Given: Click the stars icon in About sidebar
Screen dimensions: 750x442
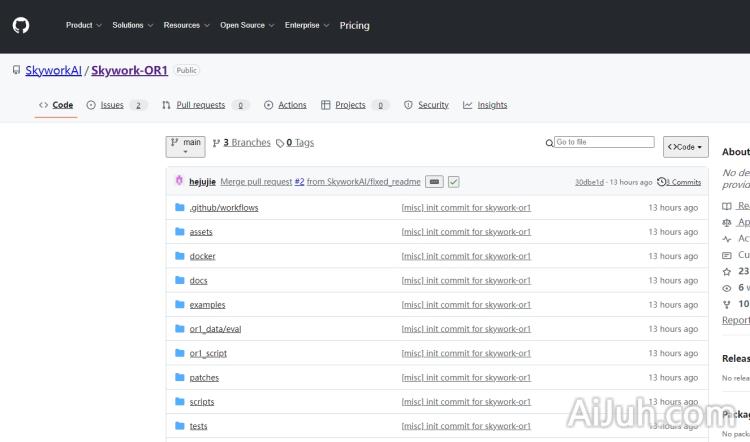Looking at the screenshot, I should pyautogui.click(x=727, y=271).
